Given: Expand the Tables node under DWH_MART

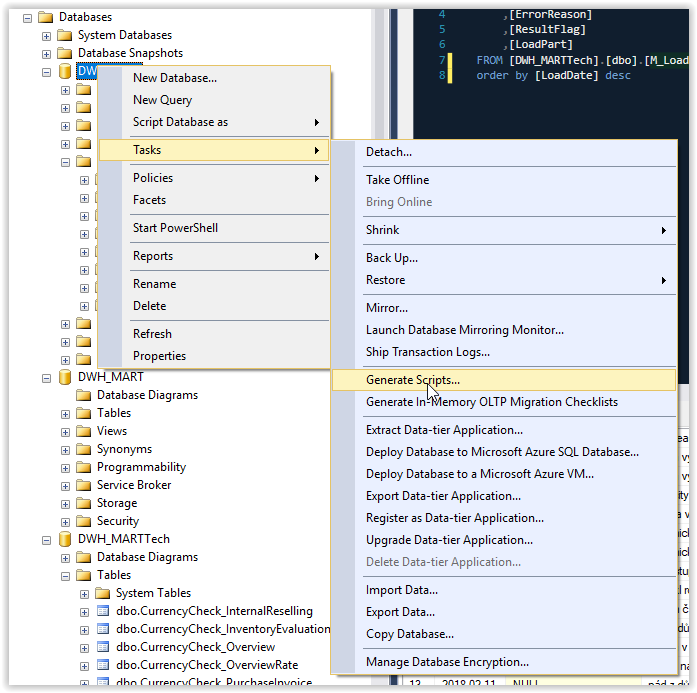Looking at the screenshot, I should pos(65,414).
